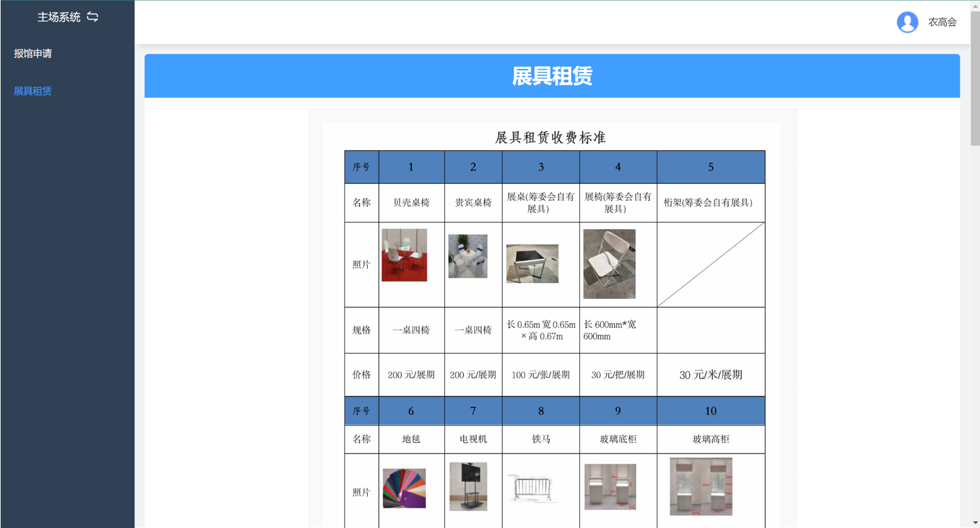Click the 主场系统 title text
The height and width of the screenshot is (528, 980).
[x=59, y=17]
